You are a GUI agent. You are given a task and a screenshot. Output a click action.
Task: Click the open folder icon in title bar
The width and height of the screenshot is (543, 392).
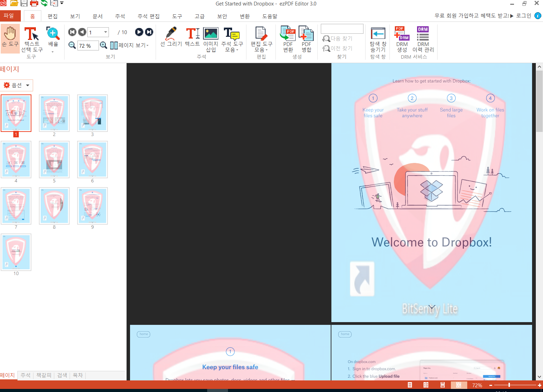(x=14, y=3)
